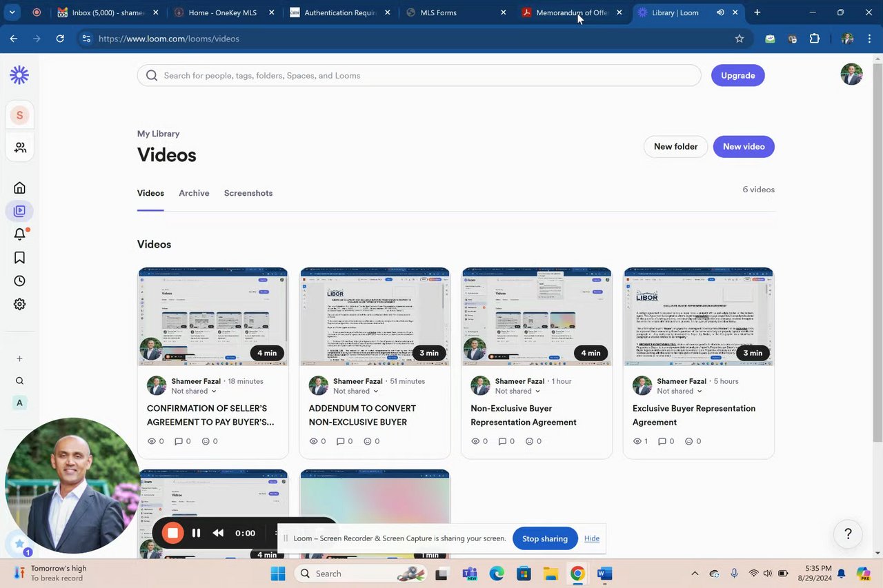Pause the Loom recording
Screen dimensions: 883x588
click(196, 533)
